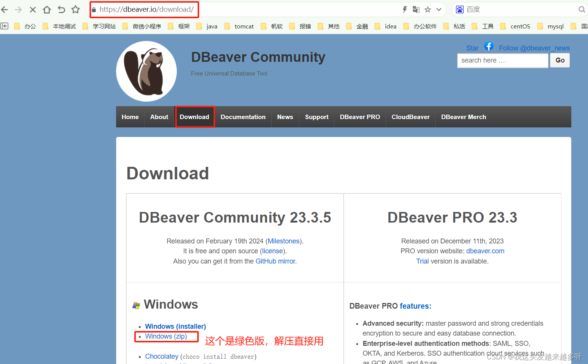Image resolution: width=588 pixels, height=364 pixels.
Task: Open the Download nav tab
Action: [195, 117]
